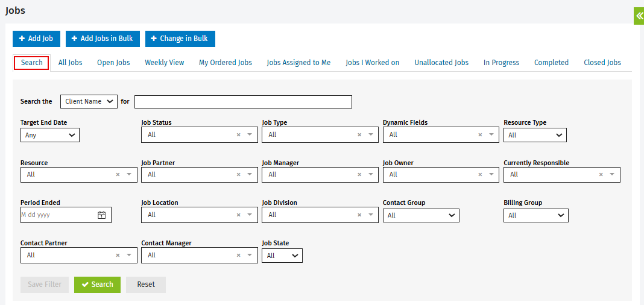The width and height of the screenshot is (644, 305).
Task: Expand the Job Division dropdown arrow
Action: click(370, 215)
